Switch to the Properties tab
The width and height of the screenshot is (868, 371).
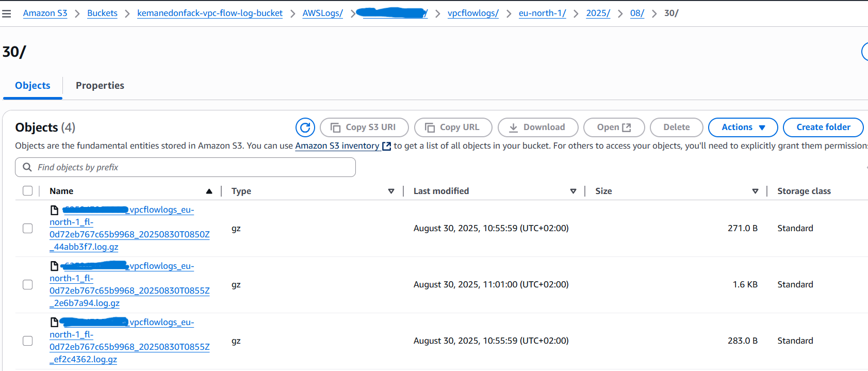pos(100,86)
